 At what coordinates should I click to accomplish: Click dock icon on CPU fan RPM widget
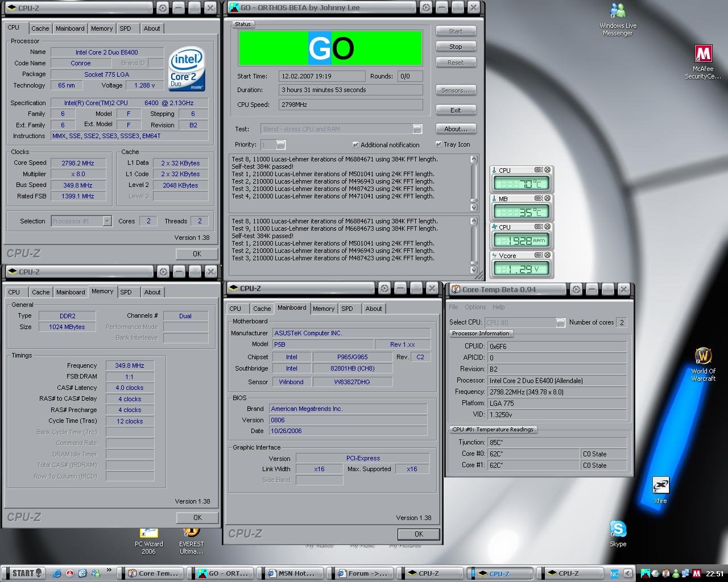(x=539, y=227)
